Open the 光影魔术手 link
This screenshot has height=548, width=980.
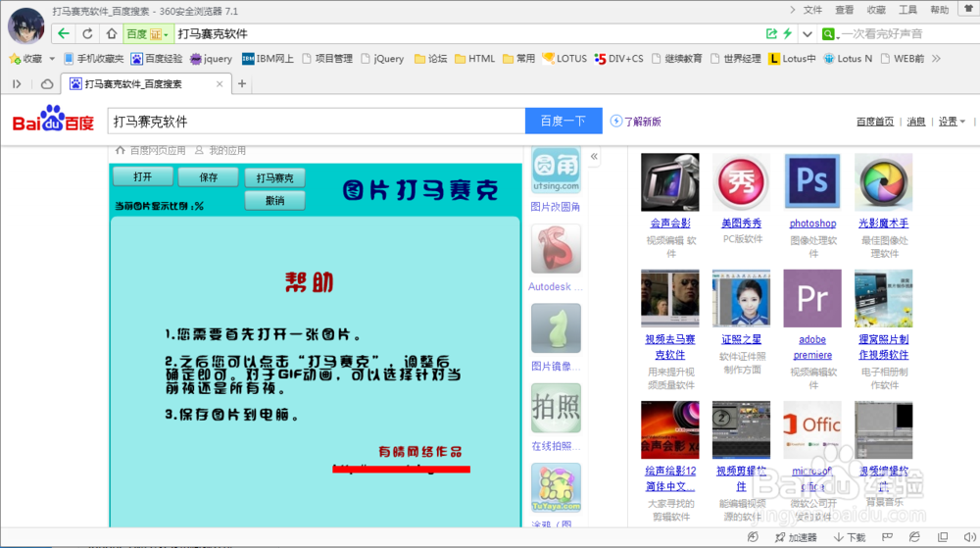pos(883,224)
